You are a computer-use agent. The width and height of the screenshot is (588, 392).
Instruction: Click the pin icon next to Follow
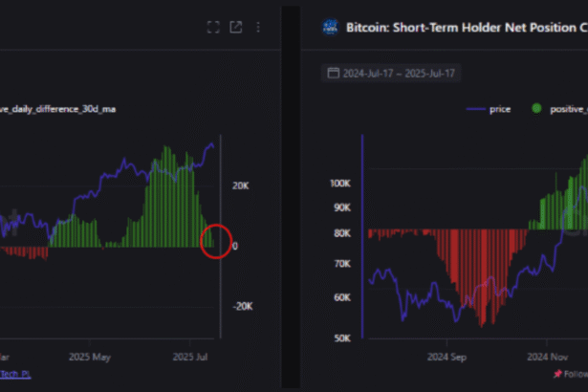[x=556, y=374]
